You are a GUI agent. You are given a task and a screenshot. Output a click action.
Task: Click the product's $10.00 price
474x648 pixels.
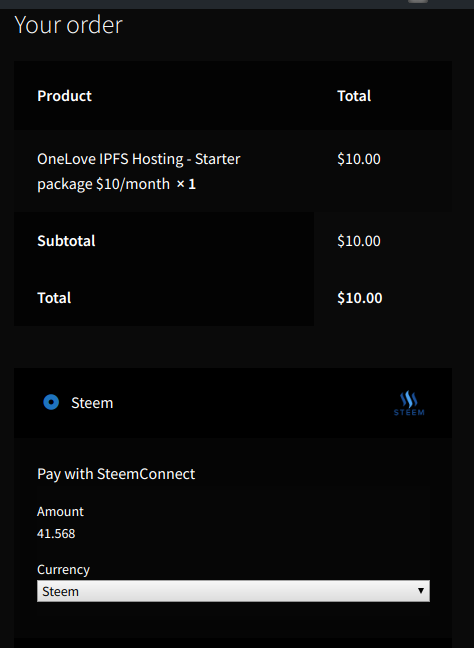pos(359,159)
